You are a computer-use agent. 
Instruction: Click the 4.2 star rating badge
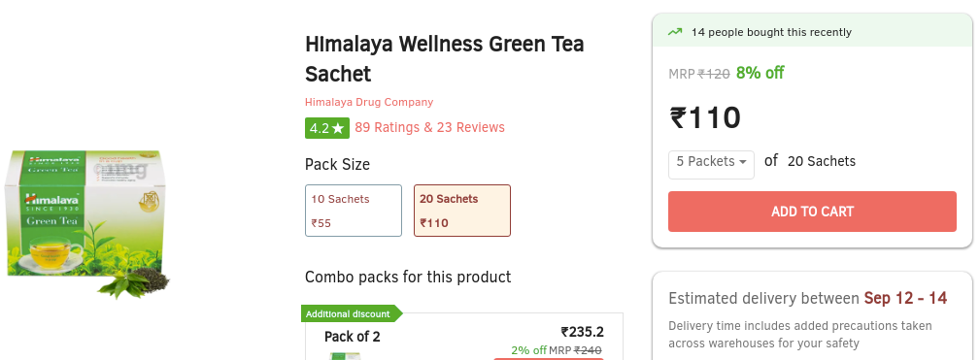[327, 128]
